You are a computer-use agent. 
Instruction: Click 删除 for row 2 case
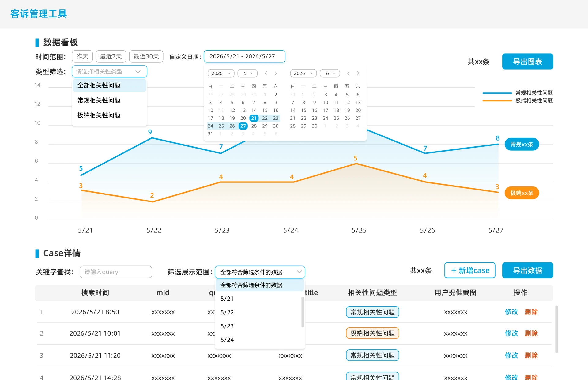pyautogui.click(x=531, y=333)
